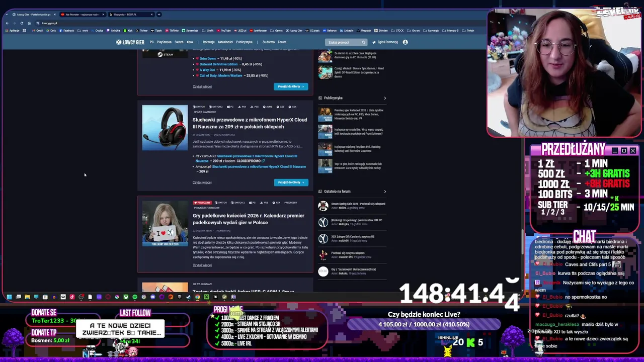Open Top 10 gier remake sidebar article
The height and width of the screenshot is (362, 644).
tap(359, 166)
